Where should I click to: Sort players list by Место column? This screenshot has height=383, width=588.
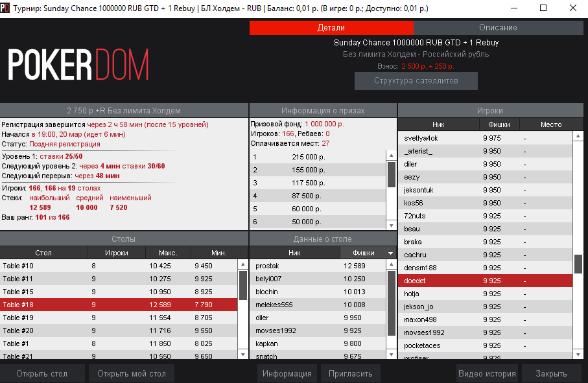coord(551,125)
